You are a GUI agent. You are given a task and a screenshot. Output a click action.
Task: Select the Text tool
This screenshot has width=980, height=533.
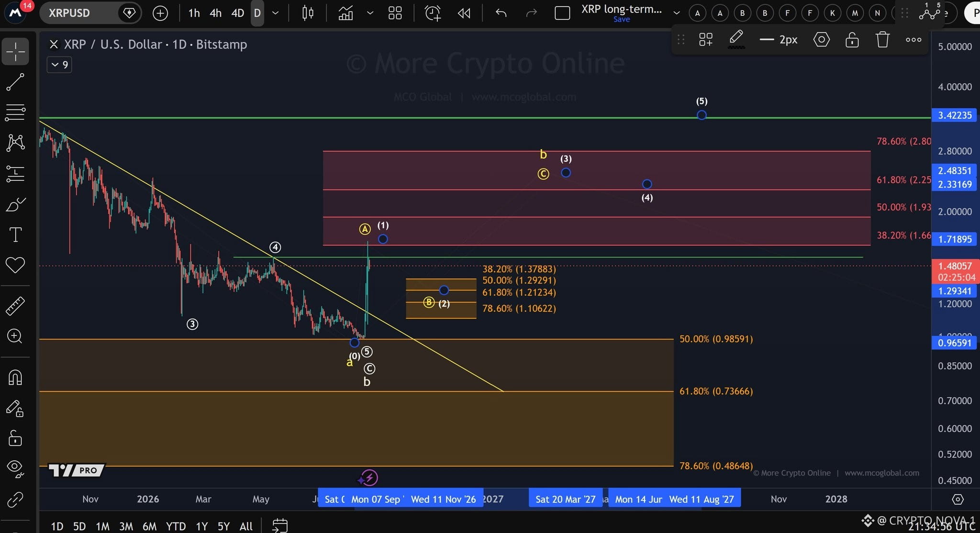click(x=15, y=234)
